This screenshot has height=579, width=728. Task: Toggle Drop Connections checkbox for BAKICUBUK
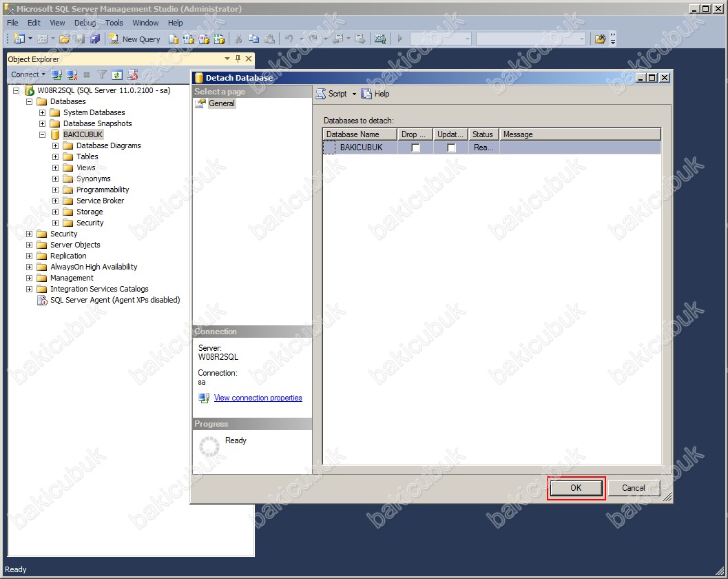pyautogui.click(x=415, y=148)
